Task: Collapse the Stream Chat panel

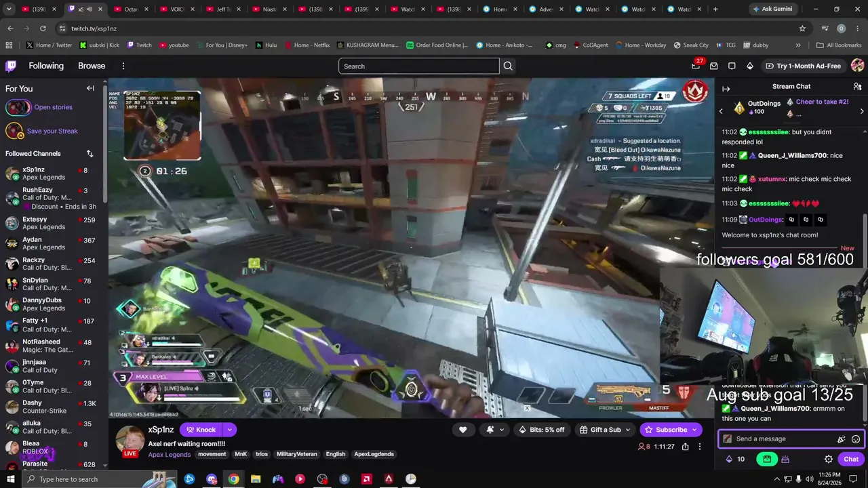Action: click(726, 89)
